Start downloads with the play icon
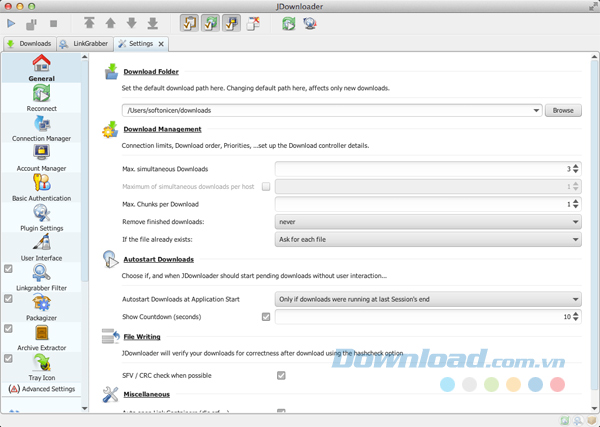Image resolution: width=600 pixels, height=427 pixels. (11, 24)
